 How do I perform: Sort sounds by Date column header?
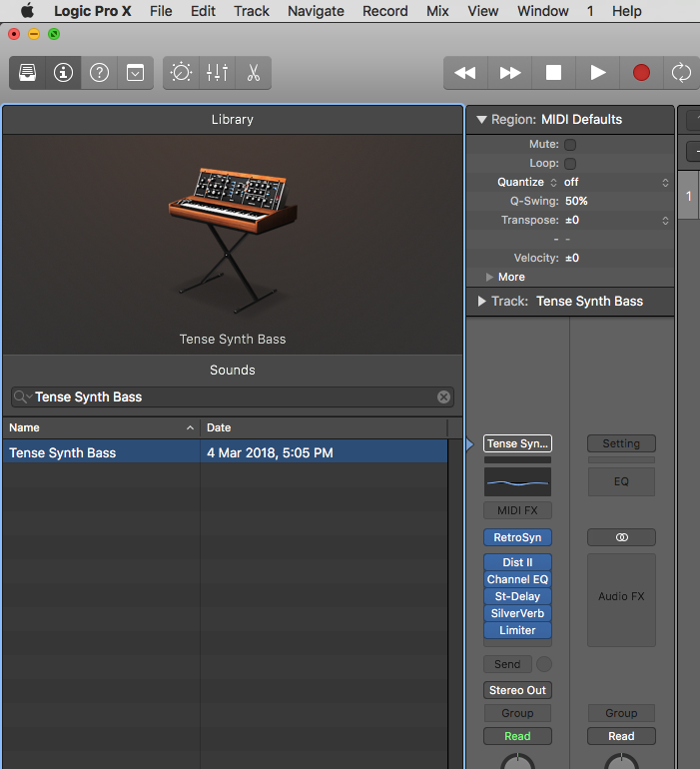(324, 427)
